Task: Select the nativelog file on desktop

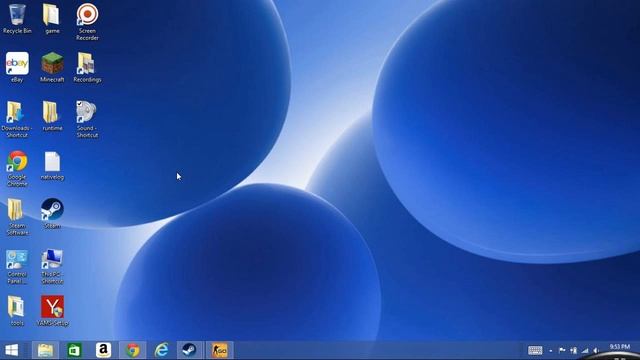Action: (52, 166)
